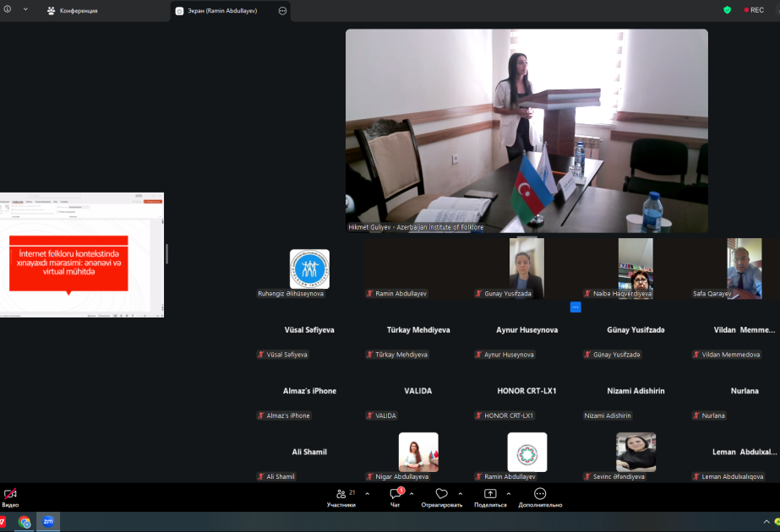Click Günay Yusifzadə's muted mic icon
This screenshot has height=532, width=780.
click(x=587, y=355)
